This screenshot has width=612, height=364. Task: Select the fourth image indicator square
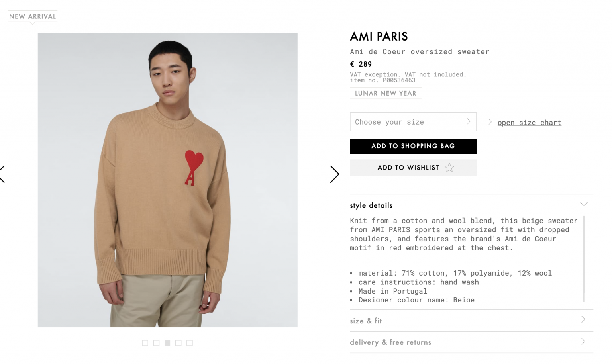click(178, 343)
